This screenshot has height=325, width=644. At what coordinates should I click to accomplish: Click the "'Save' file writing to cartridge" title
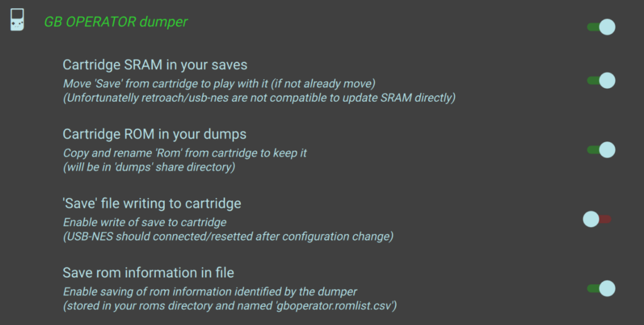(152, 203)
